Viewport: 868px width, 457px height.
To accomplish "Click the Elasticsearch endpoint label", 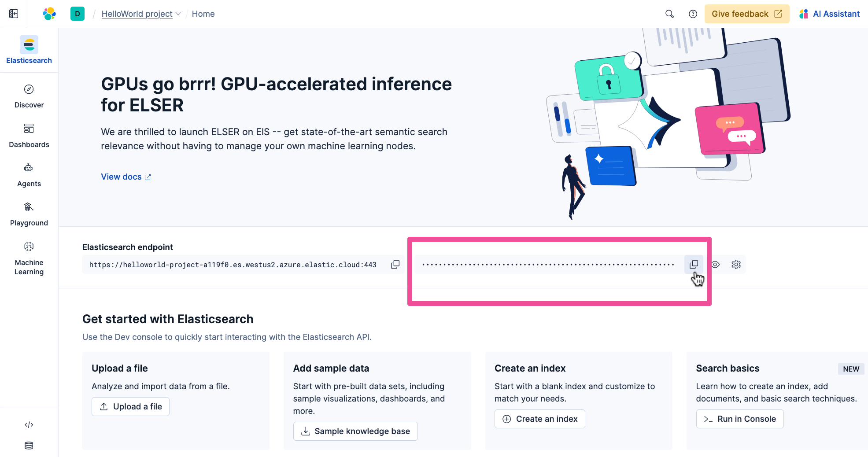I will click(x=128, y=247).
